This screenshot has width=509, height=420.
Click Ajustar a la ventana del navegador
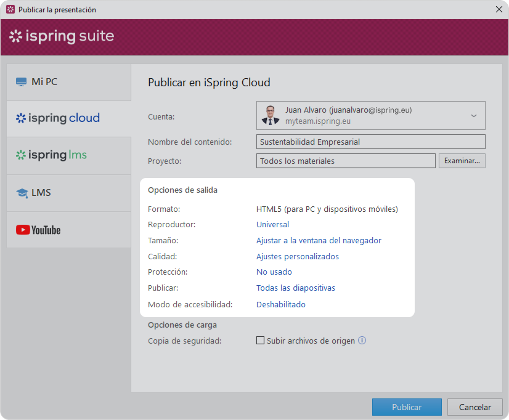319,241
